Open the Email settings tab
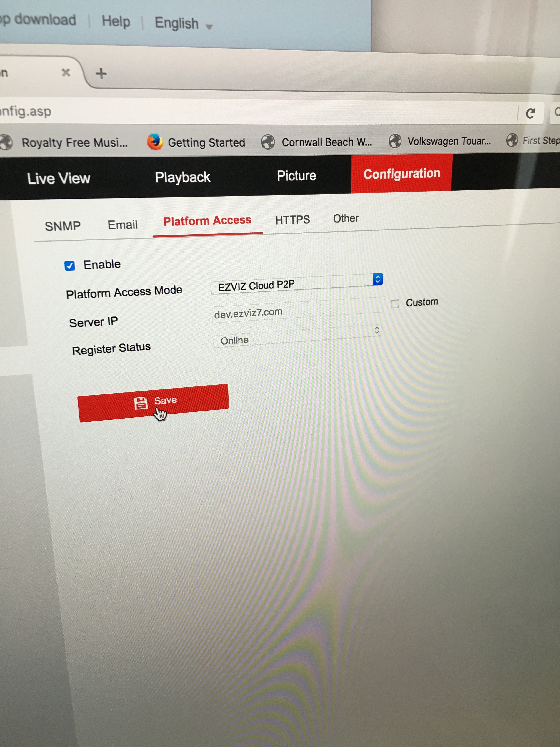 click(x=123, y=225)
